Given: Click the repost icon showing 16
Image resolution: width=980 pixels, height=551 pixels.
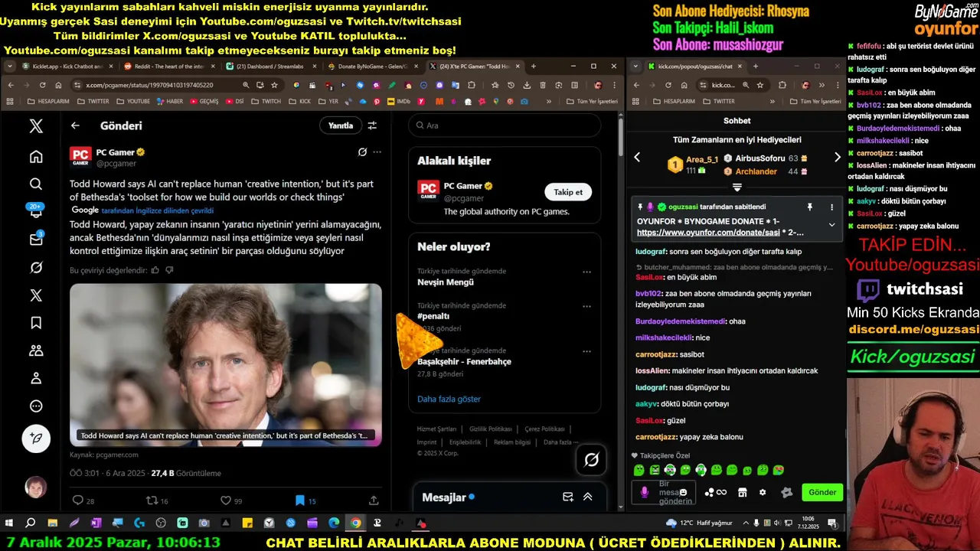Looking at the screenshot, I should (152, 500).
